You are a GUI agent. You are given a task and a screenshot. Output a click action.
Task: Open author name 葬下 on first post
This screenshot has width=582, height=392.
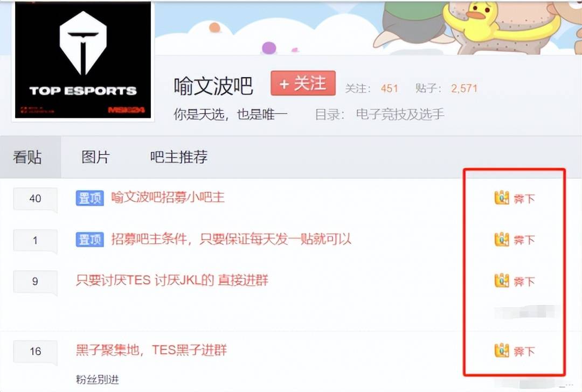click(524, 199)
